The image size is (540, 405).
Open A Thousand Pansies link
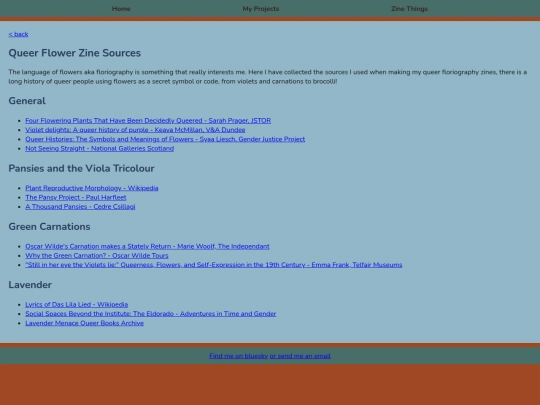(80, 207)
